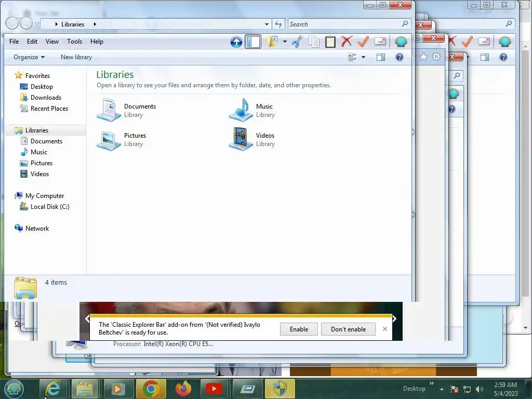Select Pictures in the navigation tree

click(42, 163)
